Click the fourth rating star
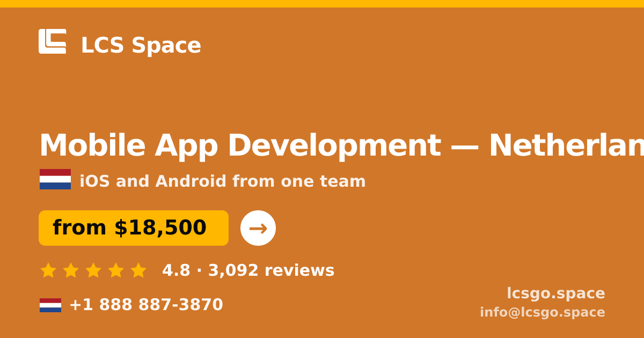This screenshot has width=644, height=338. (116, 270)
